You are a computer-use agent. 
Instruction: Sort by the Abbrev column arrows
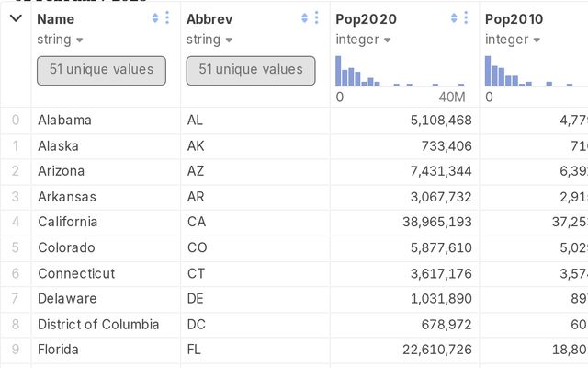click(304, 18)
